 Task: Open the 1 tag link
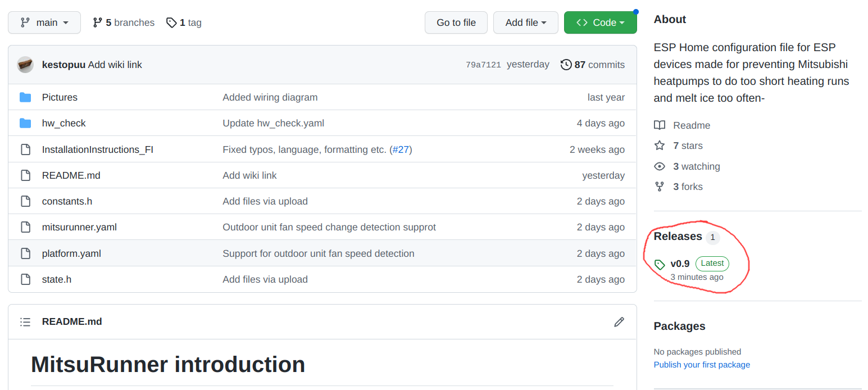[184, 22]
